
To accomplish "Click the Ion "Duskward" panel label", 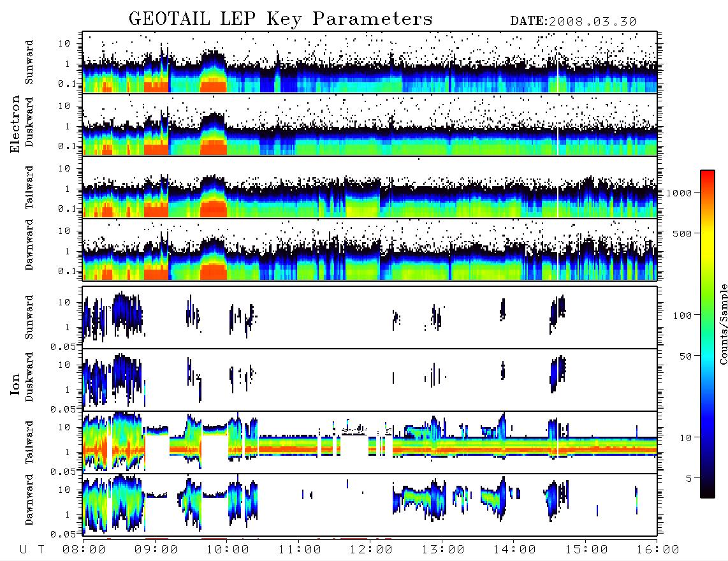I will point(29,377).
